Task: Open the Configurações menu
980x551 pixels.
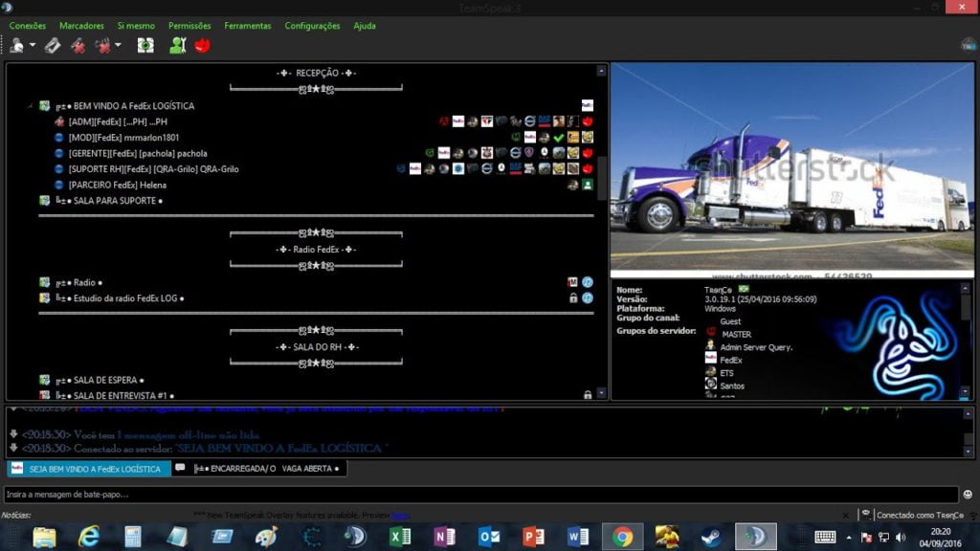Action: coord(312,26)
